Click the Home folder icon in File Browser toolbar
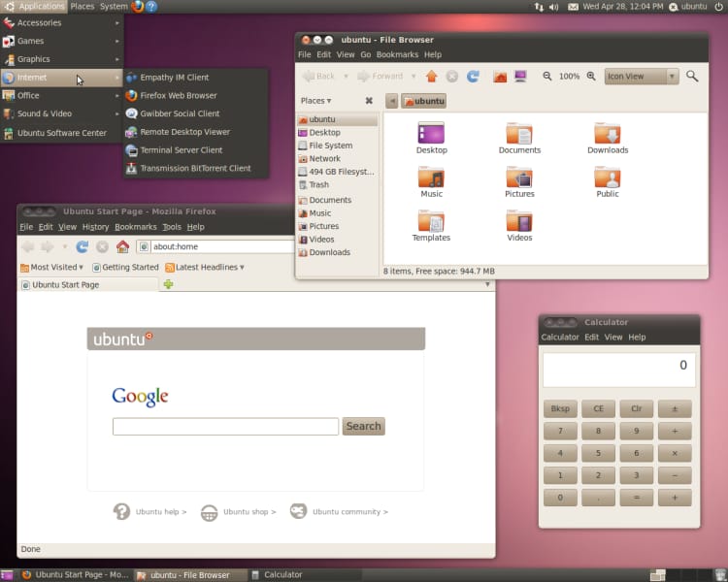The height and width of the screenshot is (582, 728). point(499,76)
